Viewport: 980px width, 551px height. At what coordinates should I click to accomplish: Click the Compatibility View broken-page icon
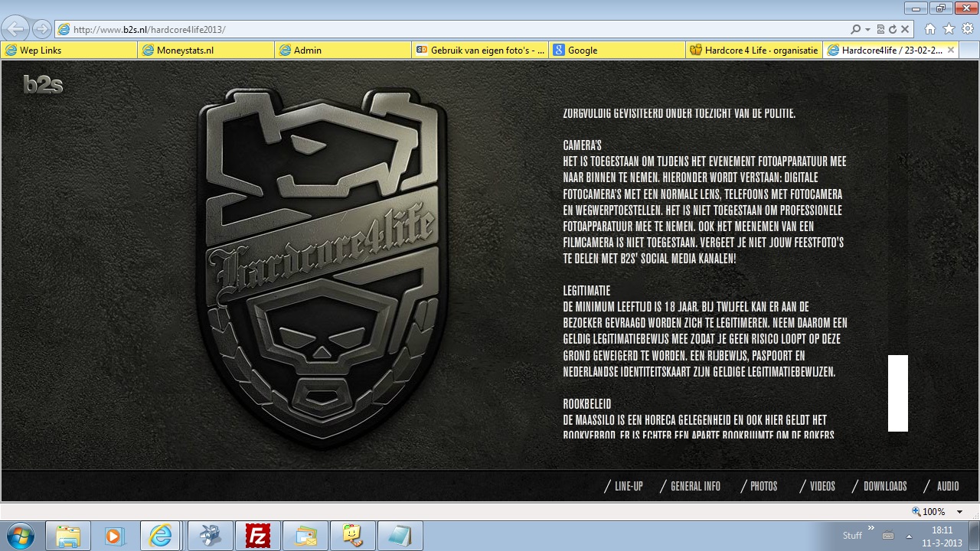tap(880, 29)
